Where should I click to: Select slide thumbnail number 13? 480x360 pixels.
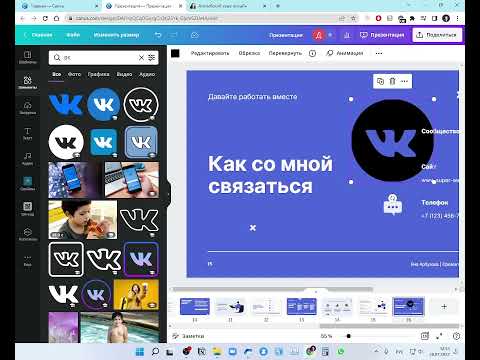[x=302, y=307]
